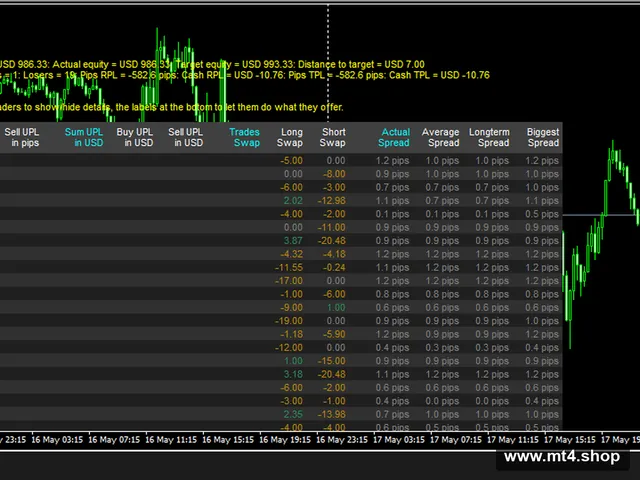Click the Cash TPL = USD -10.76 label
The width and height of the screenshot is (640, 480).
click(439, 75)
